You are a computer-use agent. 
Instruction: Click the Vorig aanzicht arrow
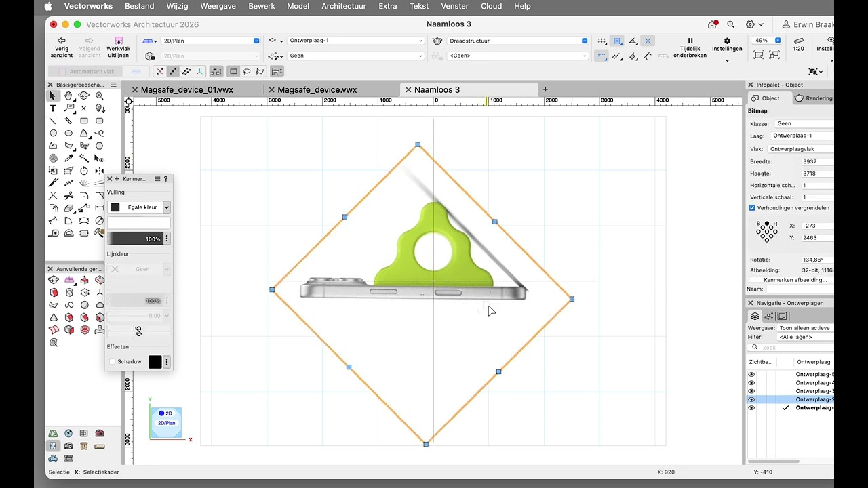(62, 41)
